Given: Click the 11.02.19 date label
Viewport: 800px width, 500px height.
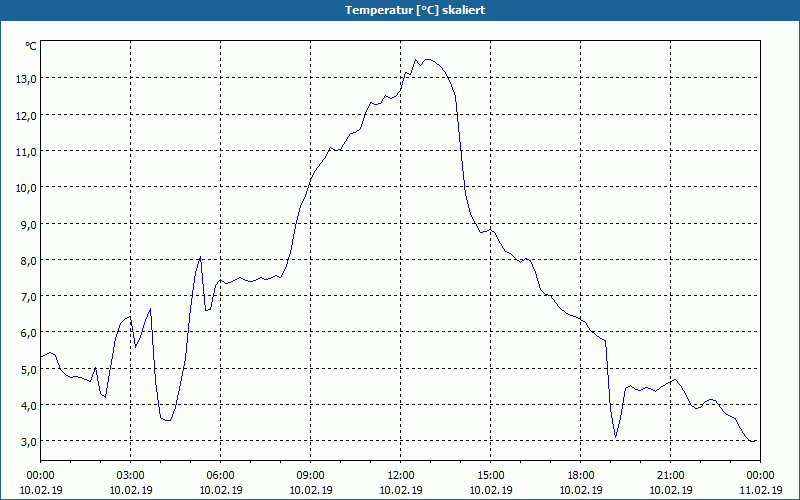Looking at the screenshot, I should pos(760,490).
